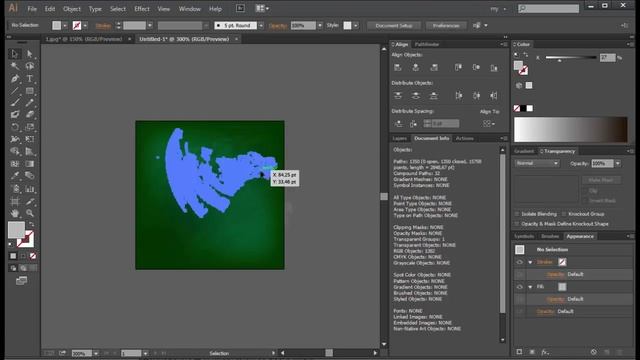Open the Change Screen Mode button
This screenshot has width=640, height=360.
tap(21, 281)
